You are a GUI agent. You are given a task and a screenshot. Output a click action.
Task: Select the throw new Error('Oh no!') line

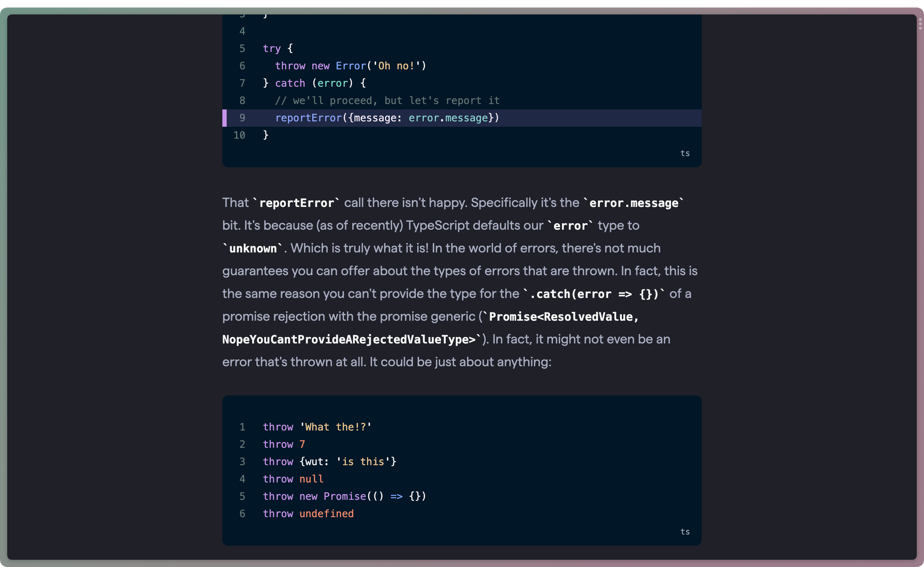(x=350, y=66)
